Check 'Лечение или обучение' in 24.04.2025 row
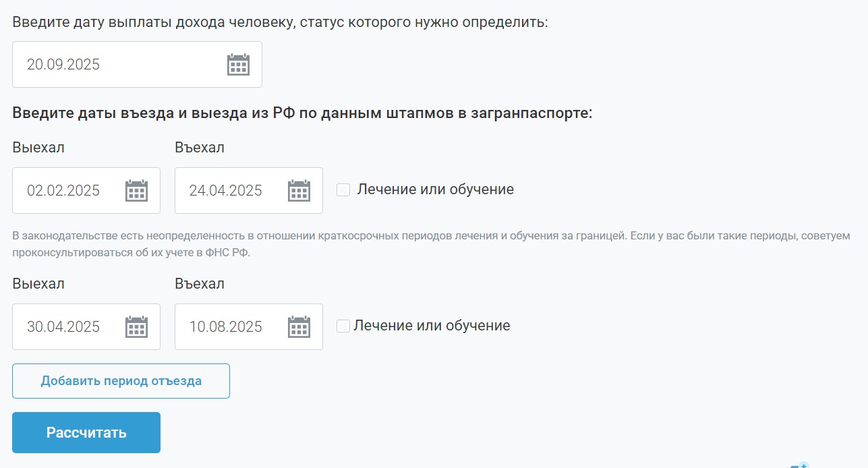This screenshot has width=868, height=468. click(x=343, y=190)
